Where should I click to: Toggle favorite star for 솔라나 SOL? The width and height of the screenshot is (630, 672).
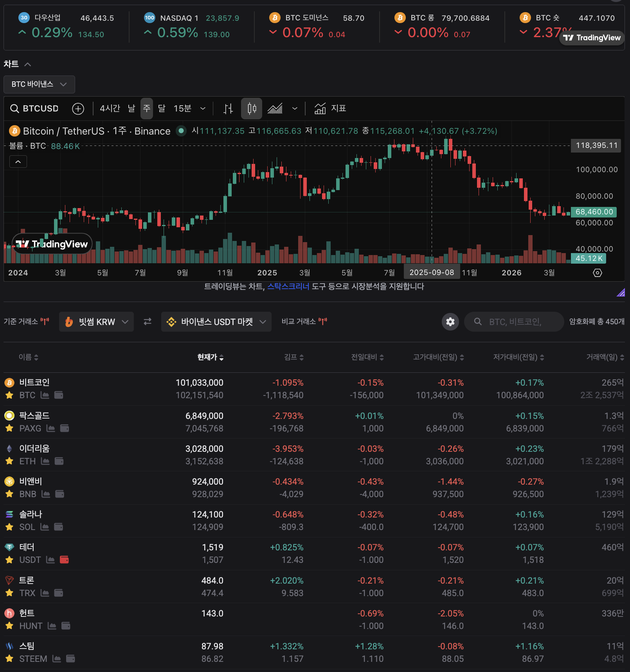point(9,527)
